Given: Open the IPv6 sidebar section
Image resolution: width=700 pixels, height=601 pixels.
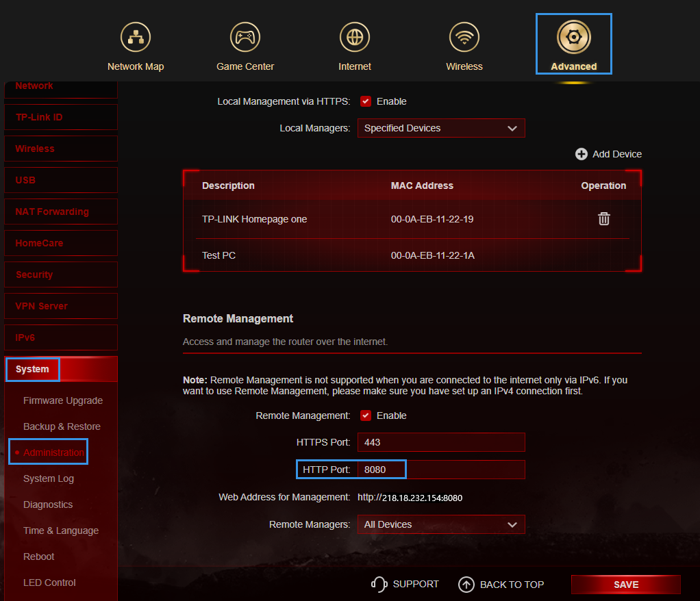Looking at the screenshot, I should pyautogui.click(x=61, y=337).
